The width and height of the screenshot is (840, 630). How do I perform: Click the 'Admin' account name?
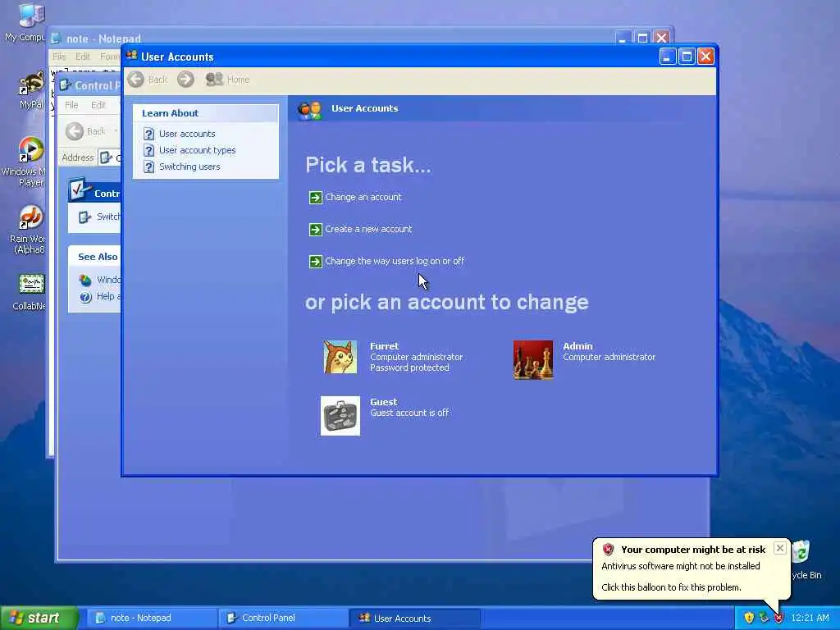pos(577,346)
